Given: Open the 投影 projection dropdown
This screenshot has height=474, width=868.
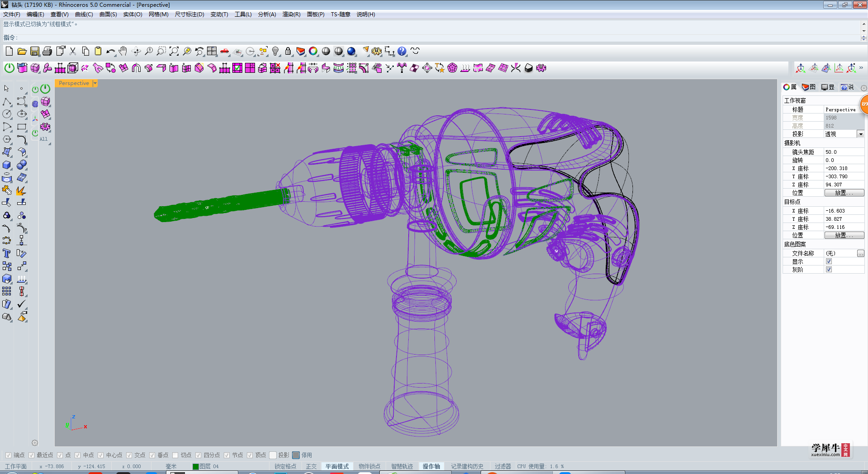Looking at the screenshot, I should click(861, 134).
